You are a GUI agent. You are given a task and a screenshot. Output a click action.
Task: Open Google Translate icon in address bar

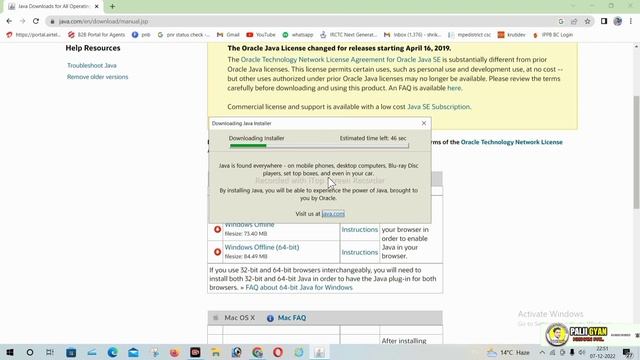tap(561, 21)
